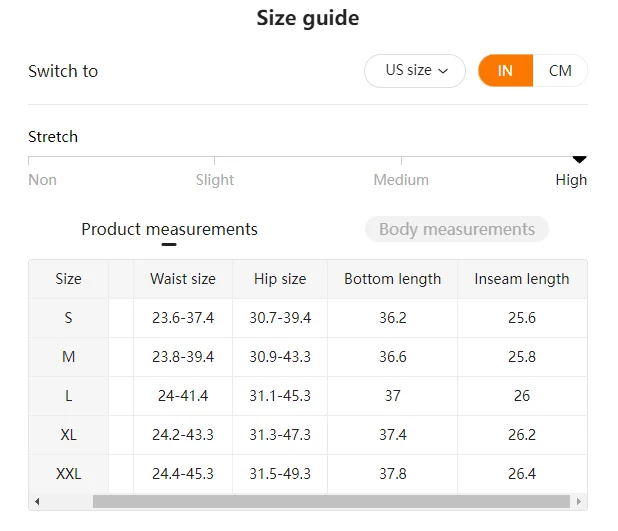Click the Bottom length column header
This screenshot has height=531, width=618.
click(x=392, y=279)
